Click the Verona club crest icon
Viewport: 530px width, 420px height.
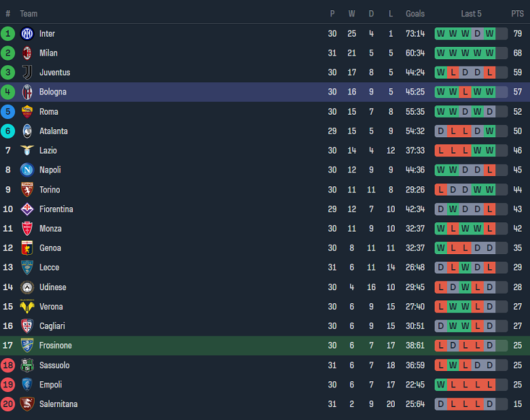[x=27, y=307]
